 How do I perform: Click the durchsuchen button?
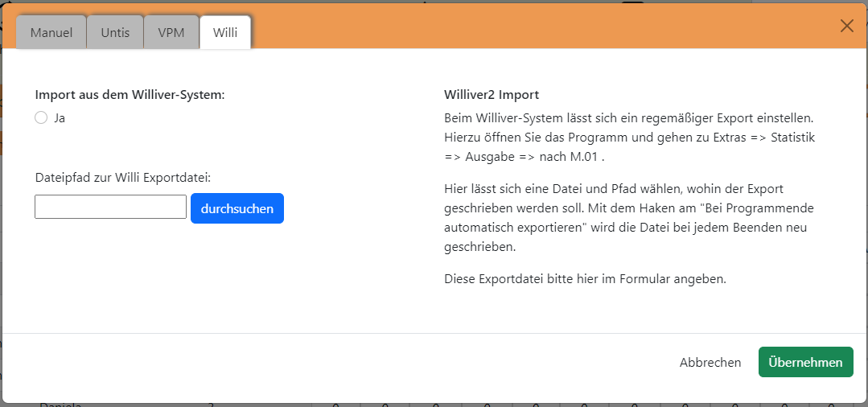coord(237,208)
